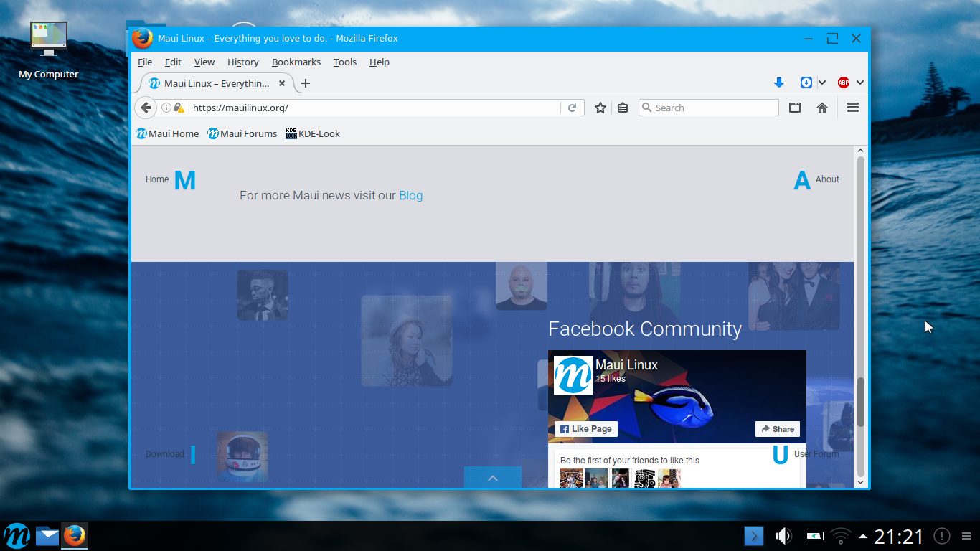Click the Search input box

click(708, 108)
